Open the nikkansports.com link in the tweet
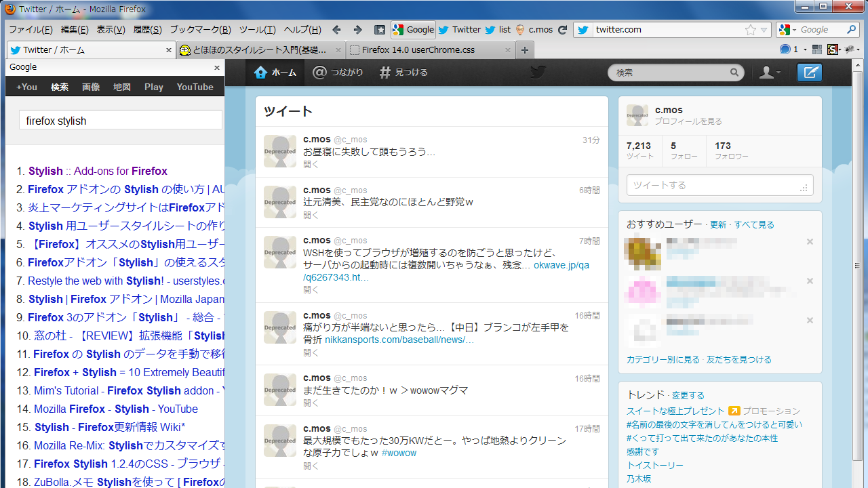 click(x=399, y=340)
